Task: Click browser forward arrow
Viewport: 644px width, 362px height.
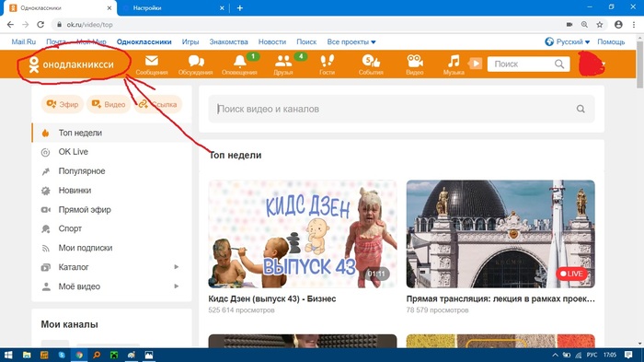Action: click(x=26, y=25)
